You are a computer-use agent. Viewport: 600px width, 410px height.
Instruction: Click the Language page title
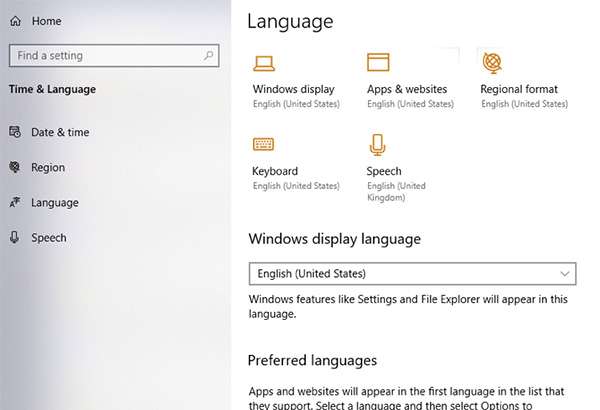click(290, 22)
